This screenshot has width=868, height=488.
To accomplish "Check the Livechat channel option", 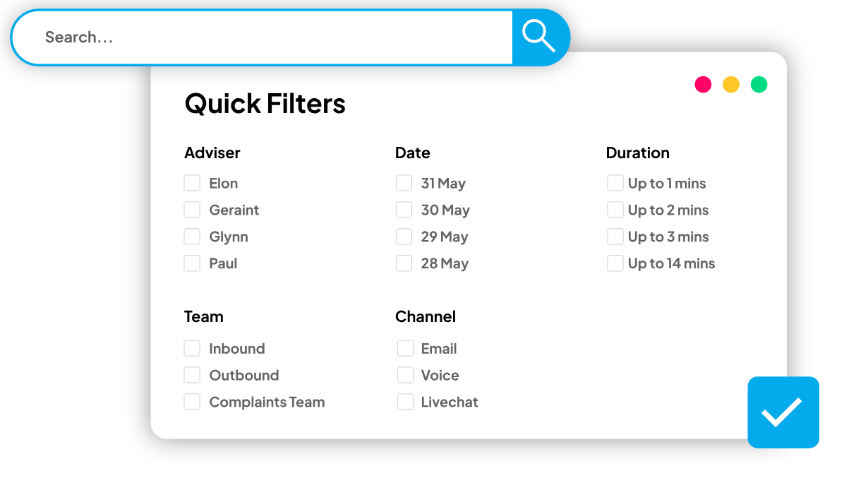I will point(405,403).
